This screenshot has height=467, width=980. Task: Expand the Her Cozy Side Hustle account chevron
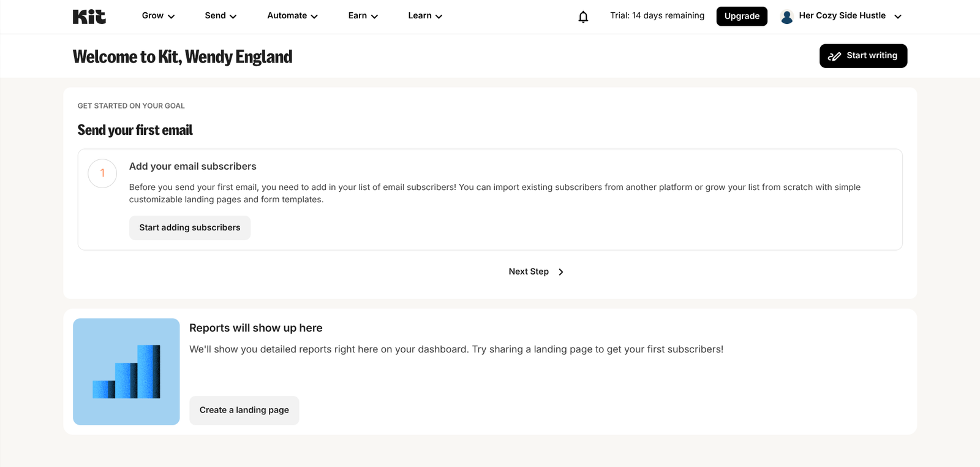pos(898,17)
